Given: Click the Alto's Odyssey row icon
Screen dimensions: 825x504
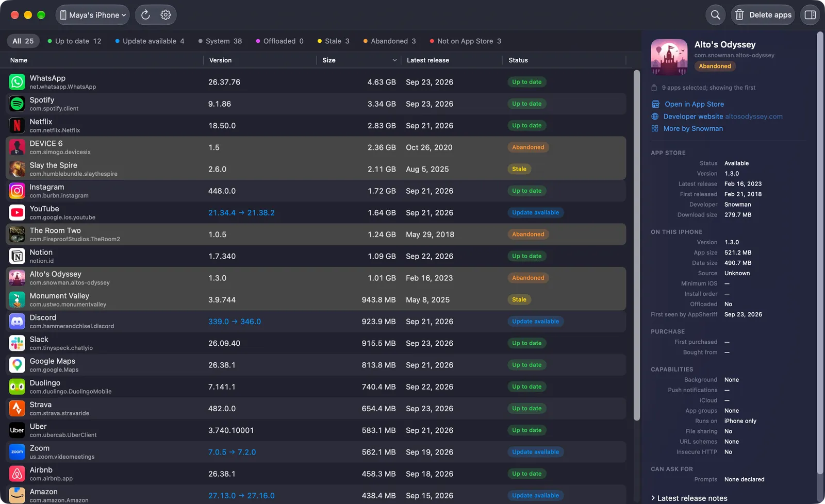Looking at the screenshot, I should click(x=17, y=278).
